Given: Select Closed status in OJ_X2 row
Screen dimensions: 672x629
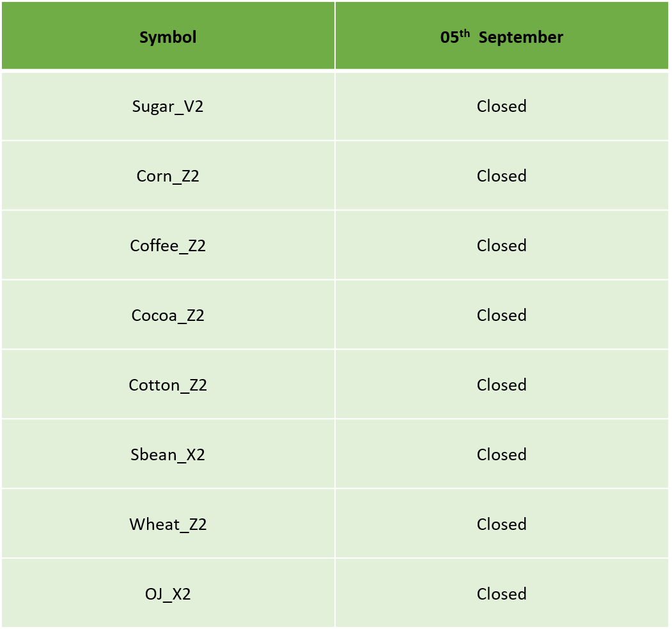Looking at the screenshot, I should coord(501,594).
